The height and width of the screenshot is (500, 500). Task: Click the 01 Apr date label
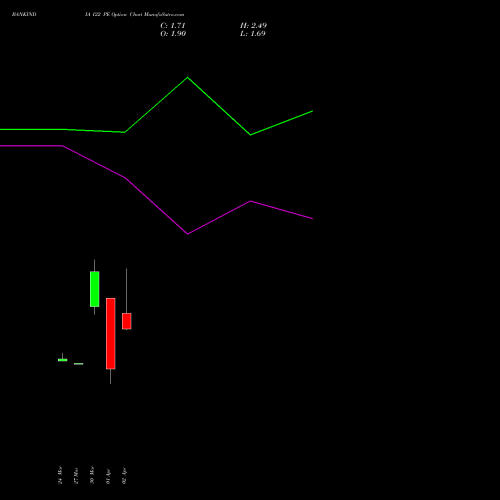click(x=108, y=476)
